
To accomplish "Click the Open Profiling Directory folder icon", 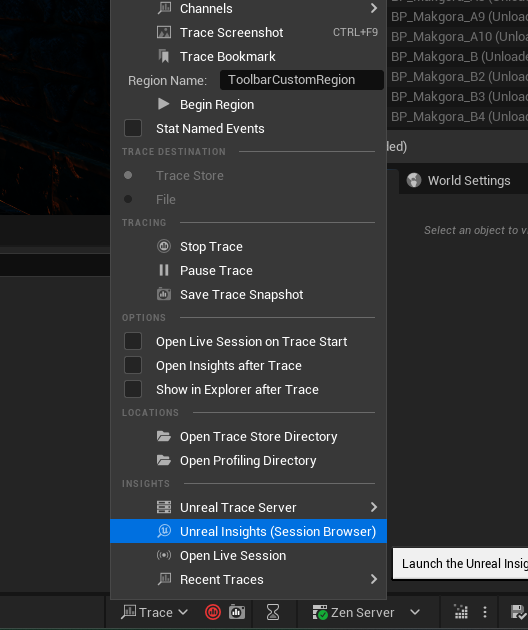I will (164, 460).
